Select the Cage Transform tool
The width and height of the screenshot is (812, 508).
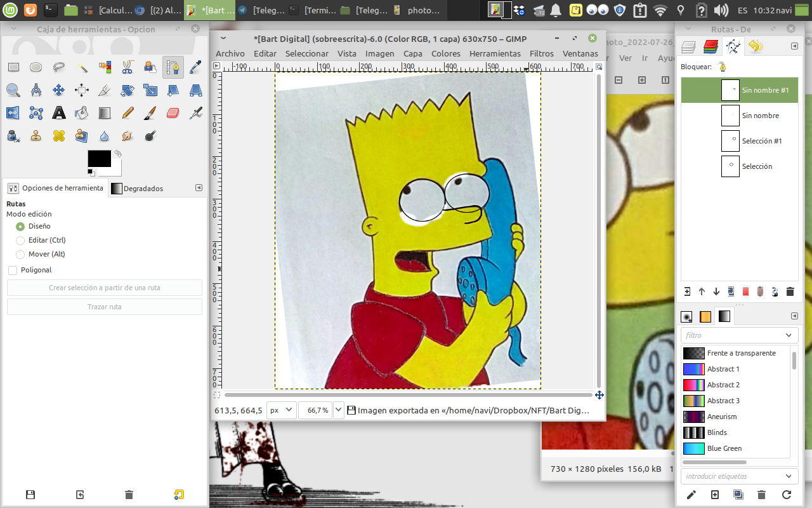pos(36,113)
